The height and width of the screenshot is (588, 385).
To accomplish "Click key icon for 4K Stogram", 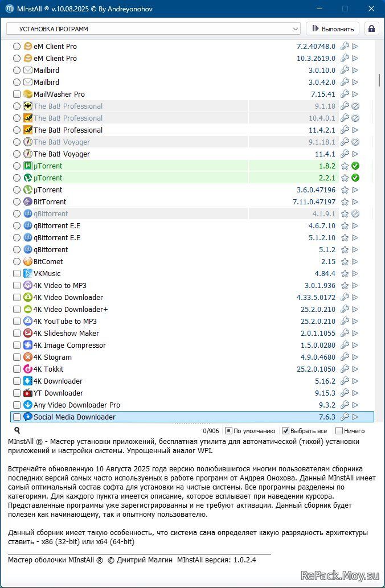I will (345, 357).
